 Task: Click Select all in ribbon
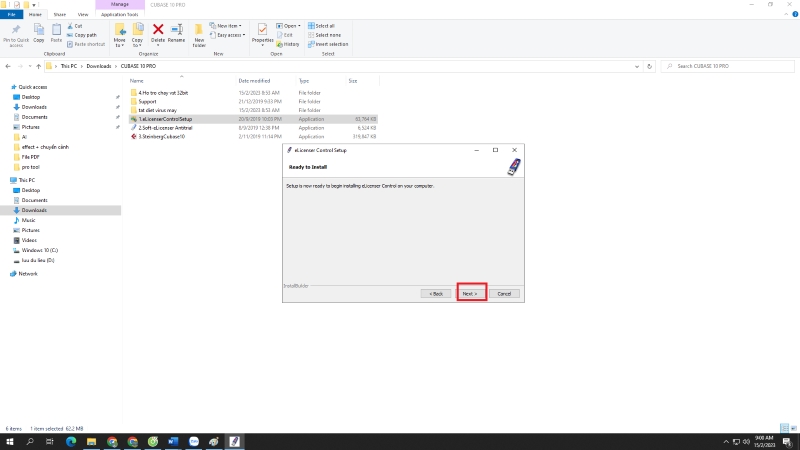coord(321,26)
